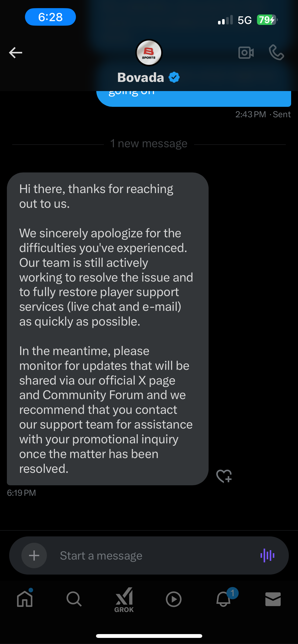
Task: Open Bovada profile avatar
Action: click(x=149, y=53)
